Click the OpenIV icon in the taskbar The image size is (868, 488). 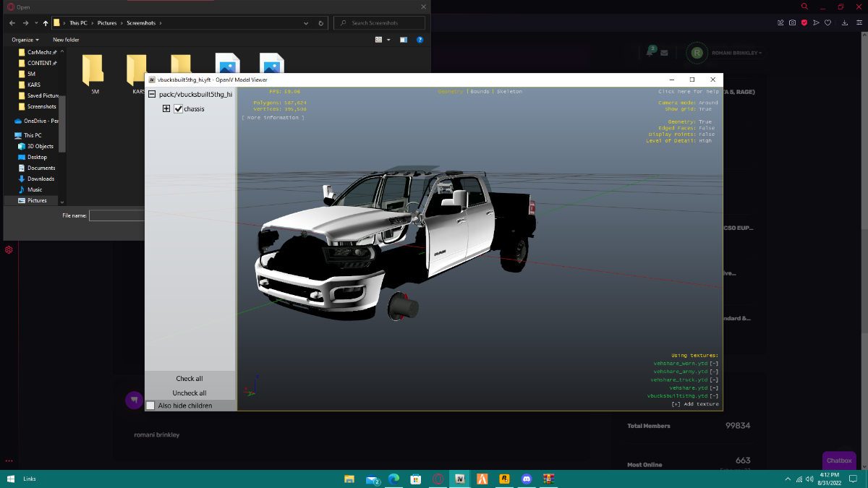[459, 479]
